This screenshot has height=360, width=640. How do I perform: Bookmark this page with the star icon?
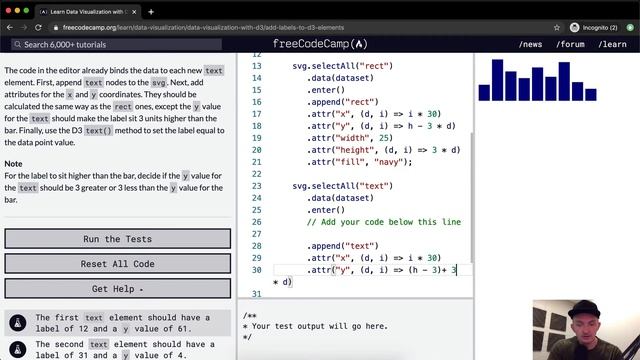[x=557, y=27]
